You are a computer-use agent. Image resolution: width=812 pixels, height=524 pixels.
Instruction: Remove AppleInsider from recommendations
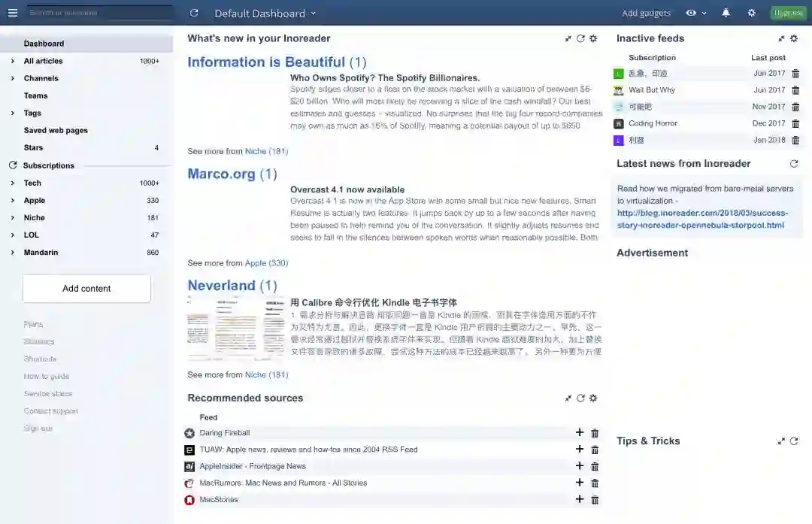[x=595, y=466]
